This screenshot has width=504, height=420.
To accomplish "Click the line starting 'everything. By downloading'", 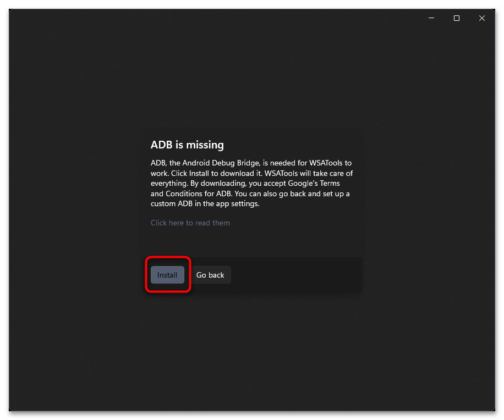I will (x=245, y=184).
